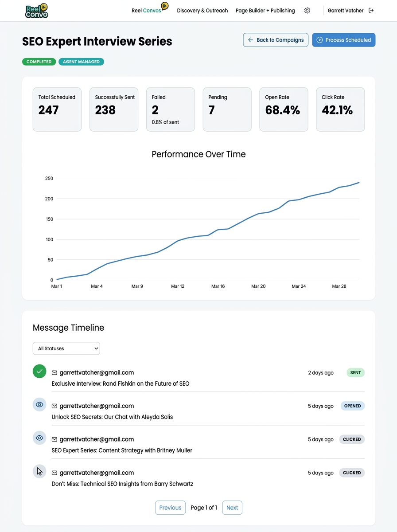397x532 pixels.
Task: Click cursor icon beside Barry Schwartz message
Action: coord(39,471)
